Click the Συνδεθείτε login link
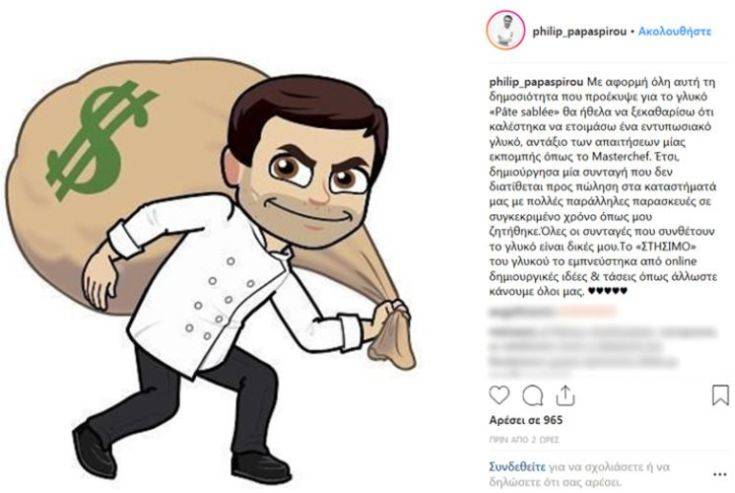Image resolution: width=735 pixels, height=493 pixels. 518,467
